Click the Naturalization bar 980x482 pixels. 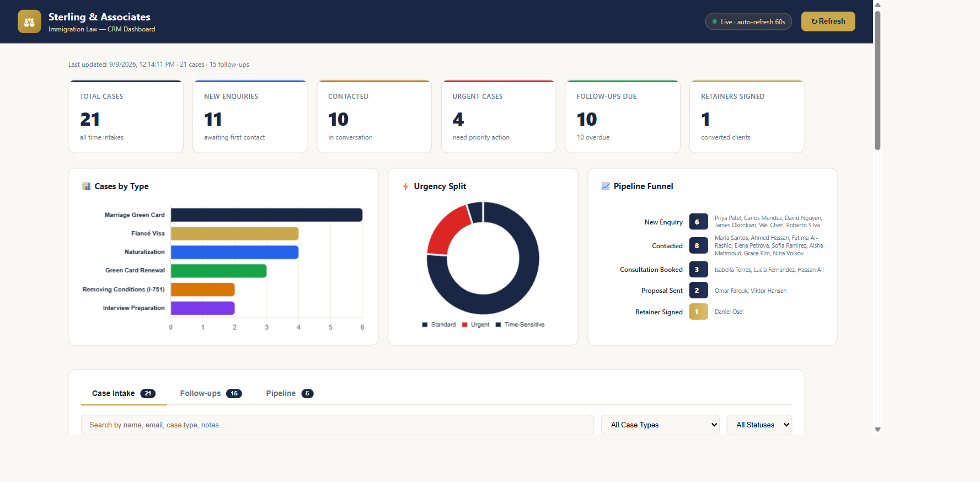tap(234, 252)
